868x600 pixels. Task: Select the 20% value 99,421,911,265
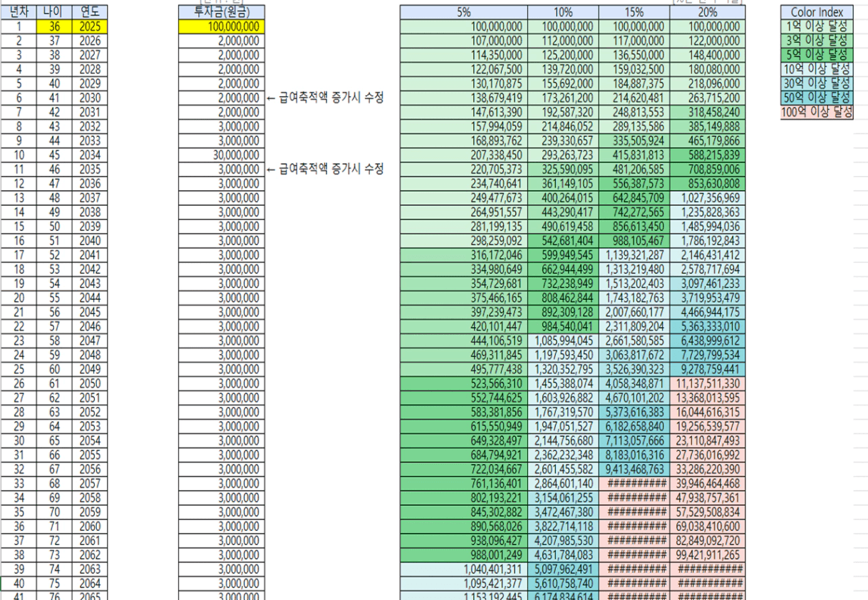click(707, 554)
